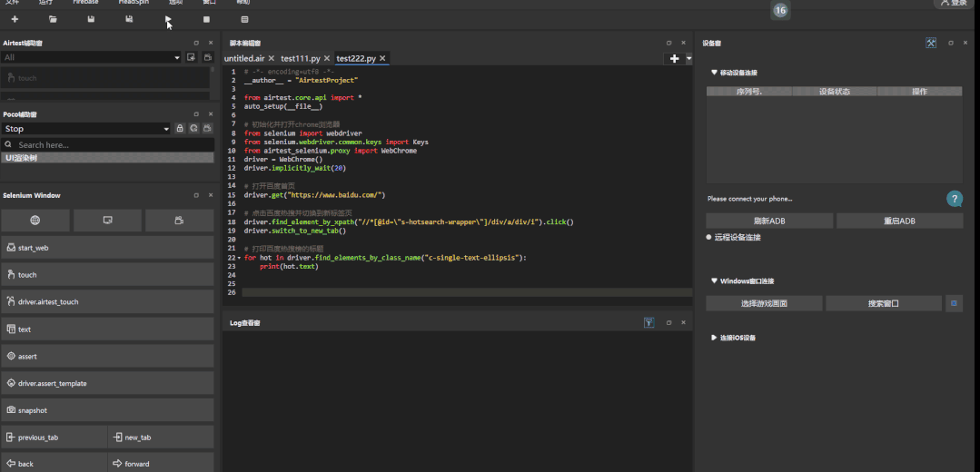Open the All filter dropdown in Airtest panel
Screen dimensions: 980x472
pyautogui.click(x=91, y=57)
